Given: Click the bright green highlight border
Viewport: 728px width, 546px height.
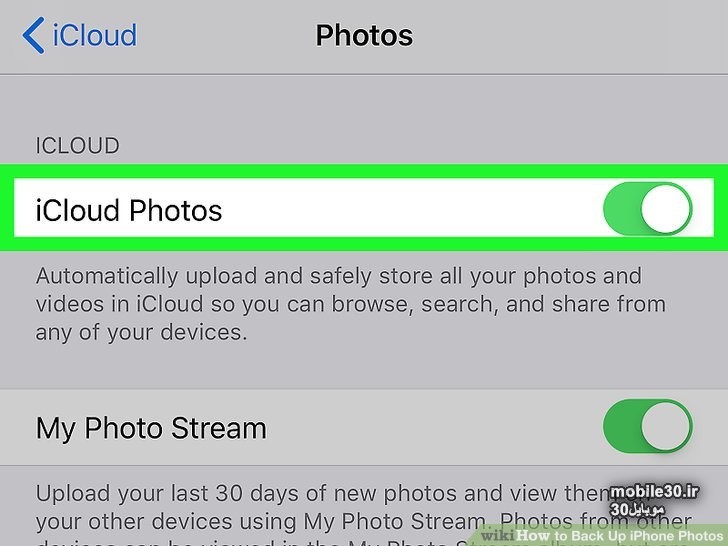Looking at the screenshot, I should click(364, 171).
